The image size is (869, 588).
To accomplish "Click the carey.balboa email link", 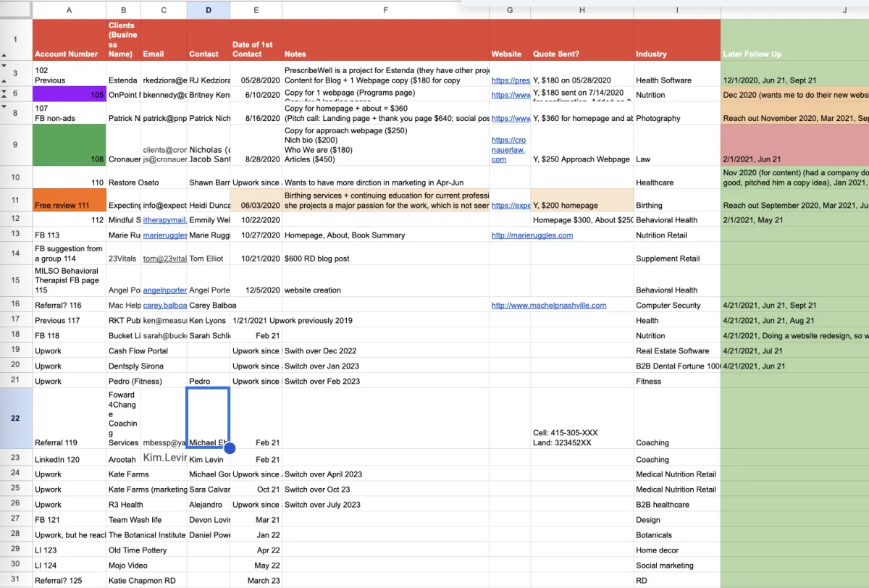I will [x=164, y=306].
